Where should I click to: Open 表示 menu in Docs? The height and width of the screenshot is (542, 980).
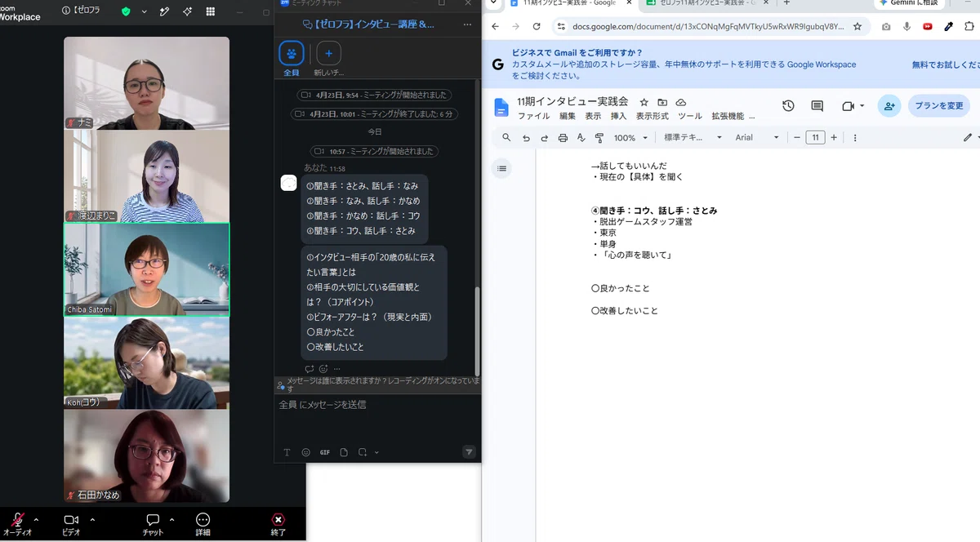(x=593, y=117)
